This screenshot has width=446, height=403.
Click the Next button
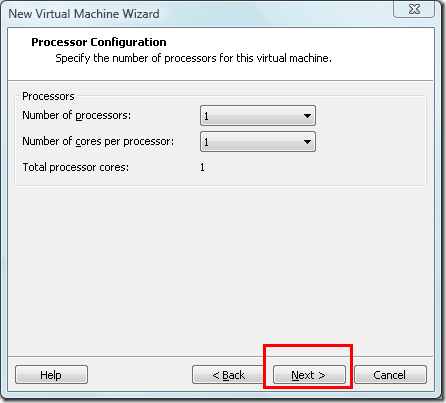point(309,375)
